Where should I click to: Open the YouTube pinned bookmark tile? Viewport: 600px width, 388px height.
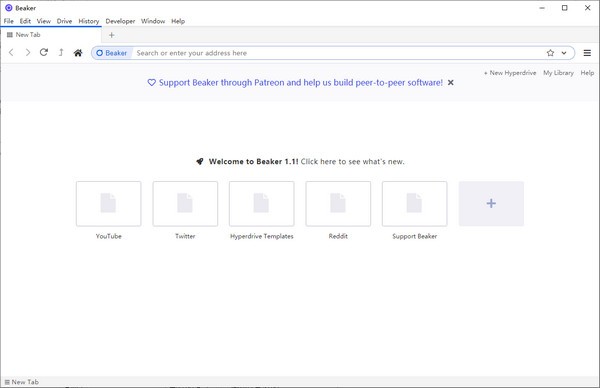[109, 204]
